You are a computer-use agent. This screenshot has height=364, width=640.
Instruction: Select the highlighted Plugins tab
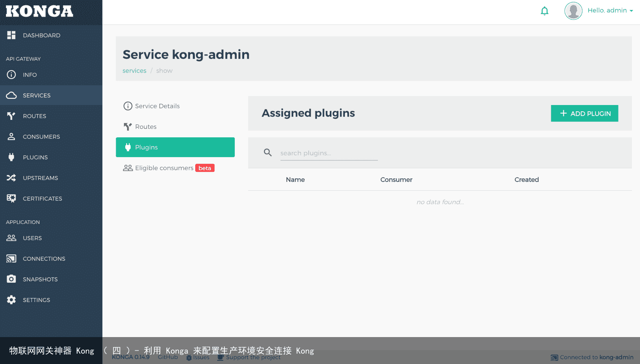click(x=175, y=147)
